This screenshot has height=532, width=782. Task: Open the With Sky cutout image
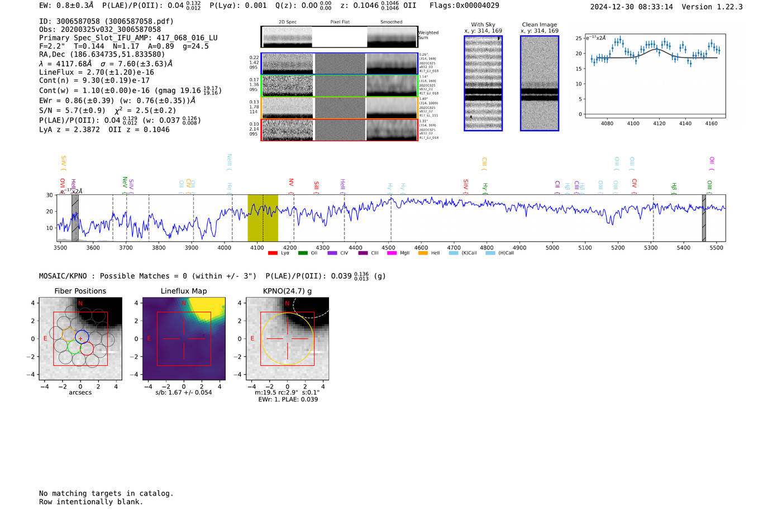point(483,83)
